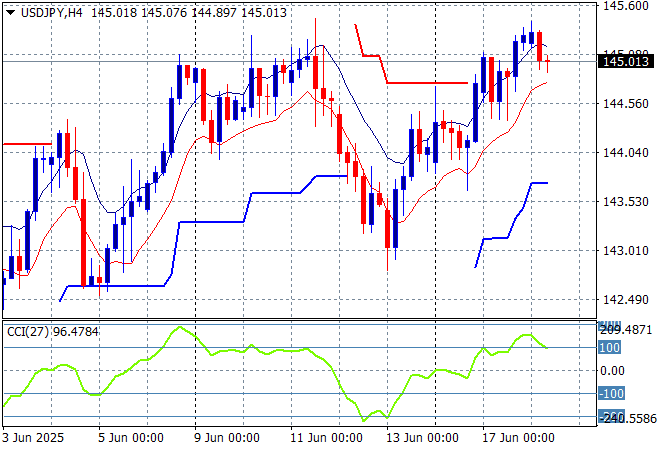Viewport: 660px width, 450px height.
Task: Click the 144.040 price scale label
Action: [x=626, y=152]
